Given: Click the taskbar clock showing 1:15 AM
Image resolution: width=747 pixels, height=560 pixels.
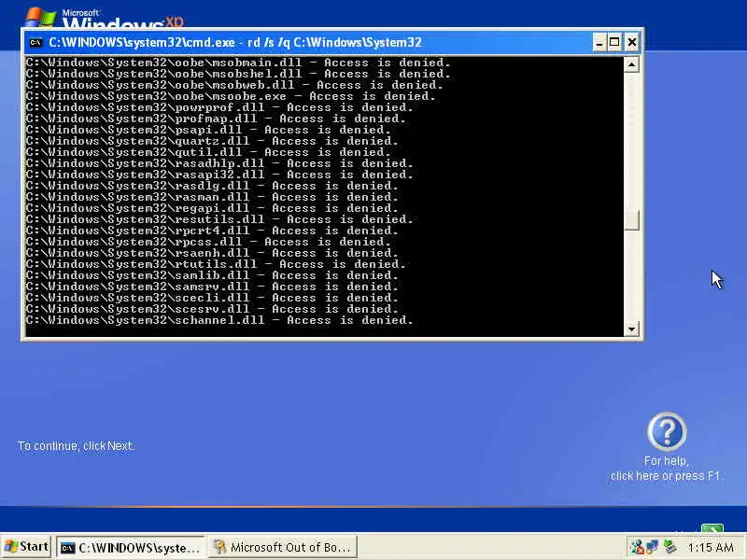Looking at the screenshot, I should pos(711,547).
